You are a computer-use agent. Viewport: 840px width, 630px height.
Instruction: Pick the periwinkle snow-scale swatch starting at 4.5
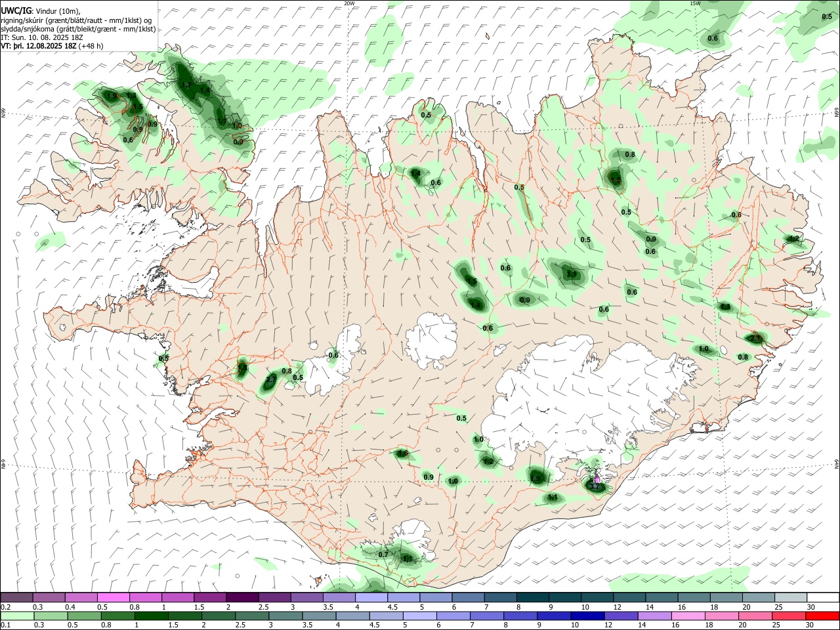pos(402,597)
